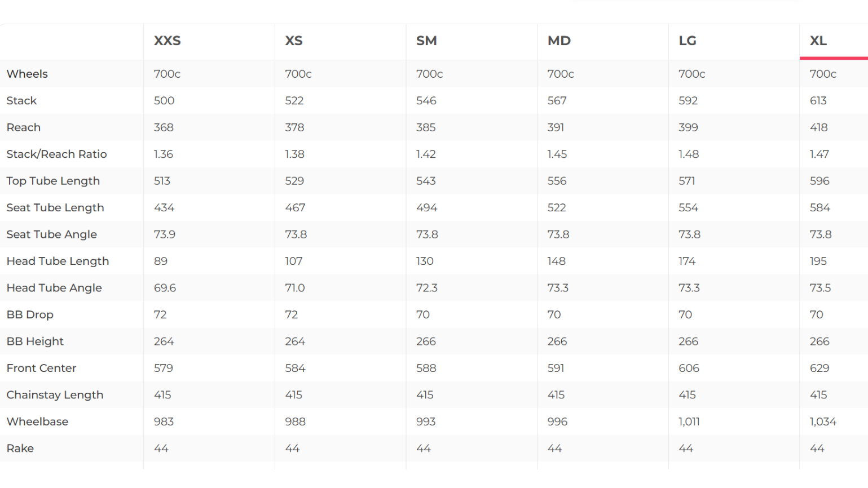
Task: Switch to the SM size column
Action: click(x=426, y=41)
